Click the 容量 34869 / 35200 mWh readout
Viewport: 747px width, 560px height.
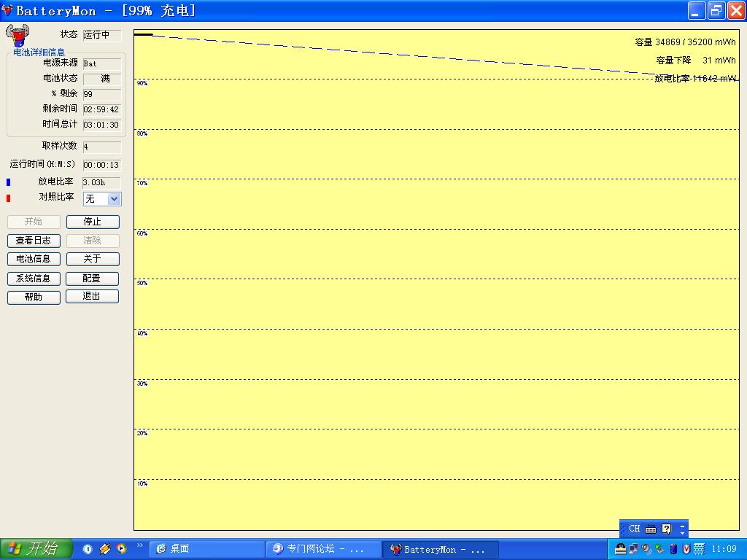tap(685, 42)
